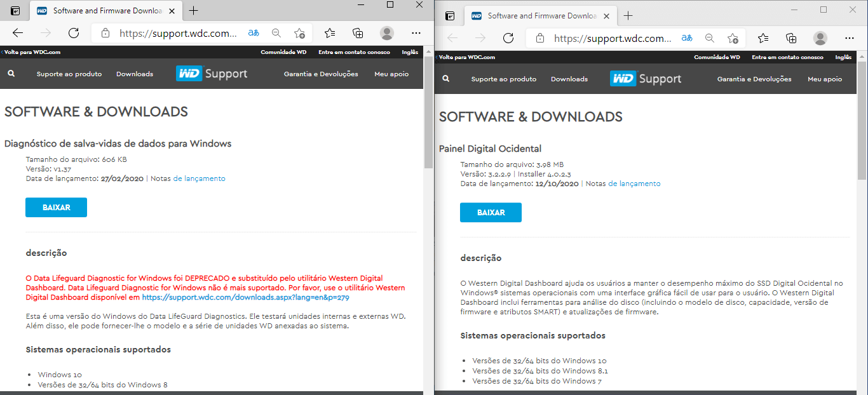Click 'Windows 10' list item in left window
The width and height of the screenshot is (868, 395).
[x=60, y=375]
